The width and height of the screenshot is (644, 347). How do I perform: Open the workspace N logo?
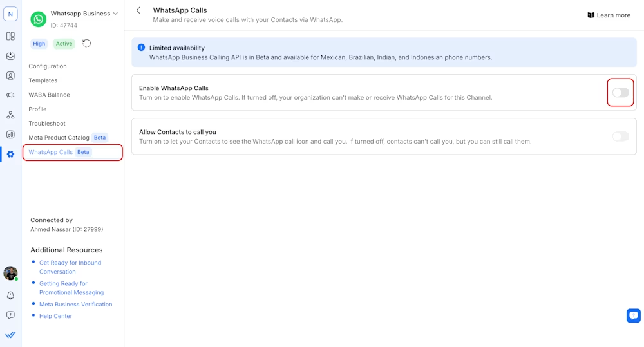tap(10, 14)
